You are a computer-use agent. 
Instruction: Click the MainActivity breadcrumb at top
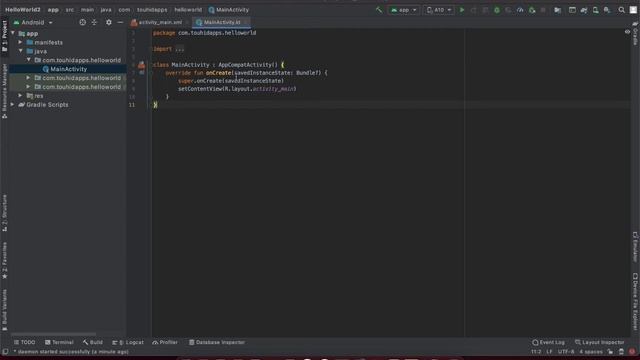[x=229, y=10]
